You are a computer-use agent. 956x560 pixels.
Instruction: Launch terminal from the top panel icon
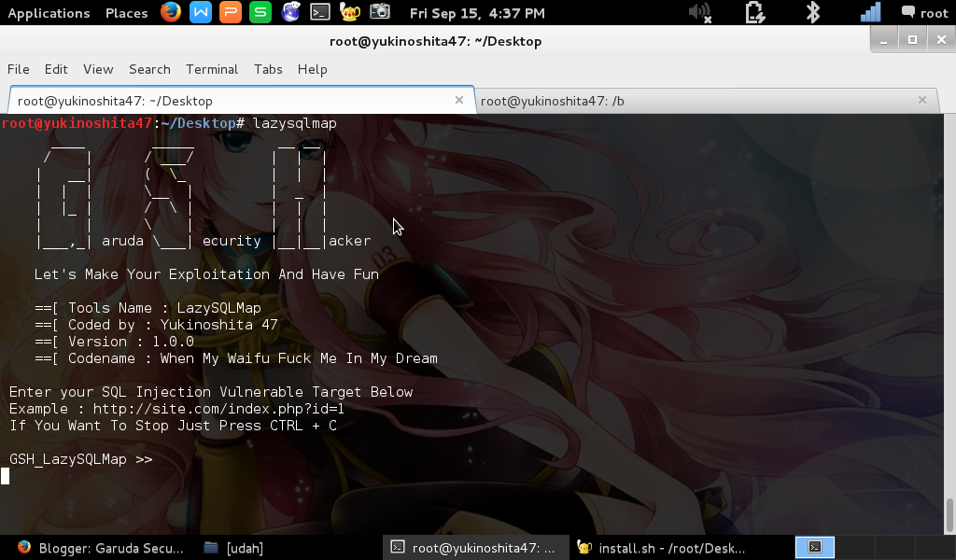(x=320, y=12)
